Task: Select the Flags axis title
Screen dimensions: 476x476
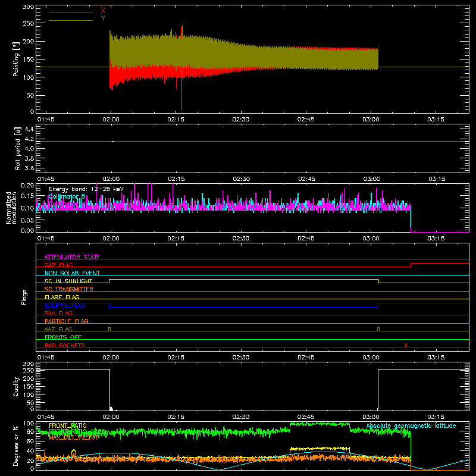Action: [24, 297]
